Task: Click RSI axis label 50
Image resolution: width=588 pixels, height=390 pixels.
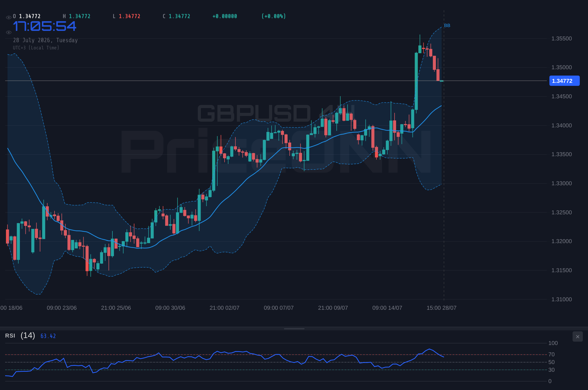Action: (x=551, y=362)
